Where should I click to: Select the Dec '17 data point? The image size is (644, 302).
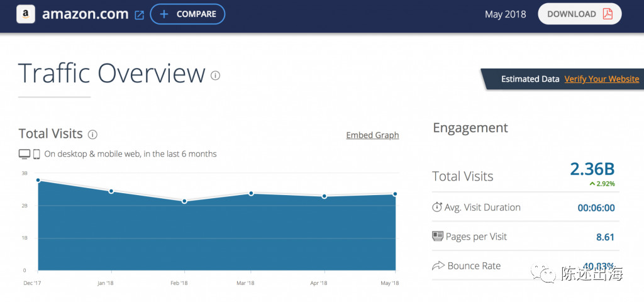coord(38,181)
